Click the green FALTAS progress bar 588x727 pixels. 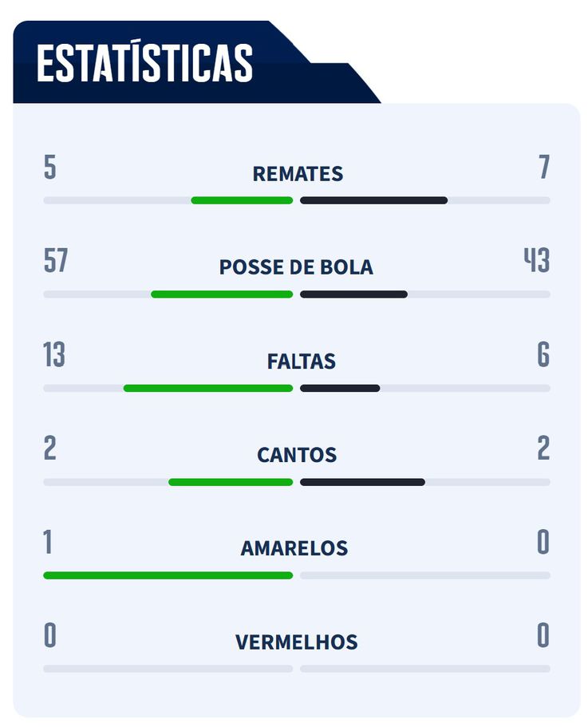(x=208, y=388)
